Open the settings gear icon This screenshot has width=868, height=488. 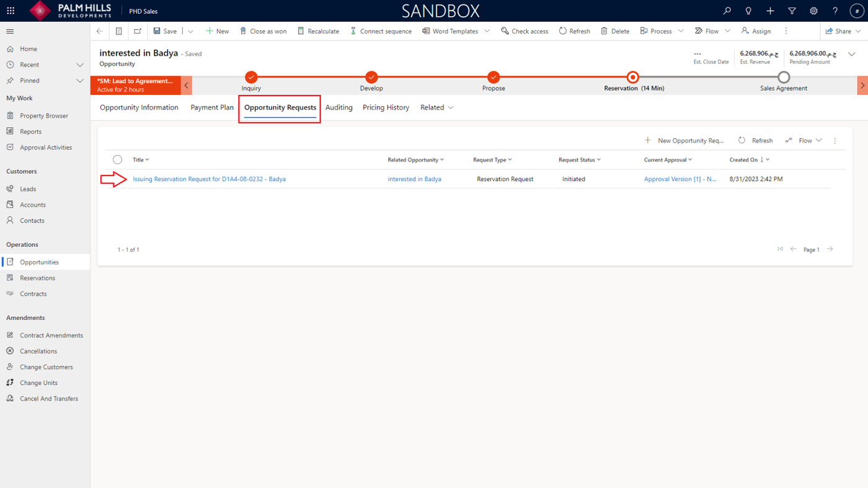click(x=813, y=11)
